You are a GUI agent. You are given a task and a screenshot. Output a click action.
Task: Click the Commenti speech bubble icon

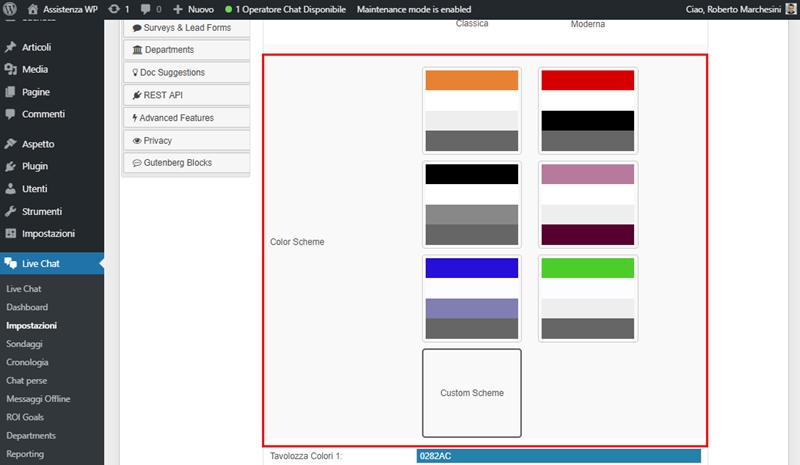point(10,114)
